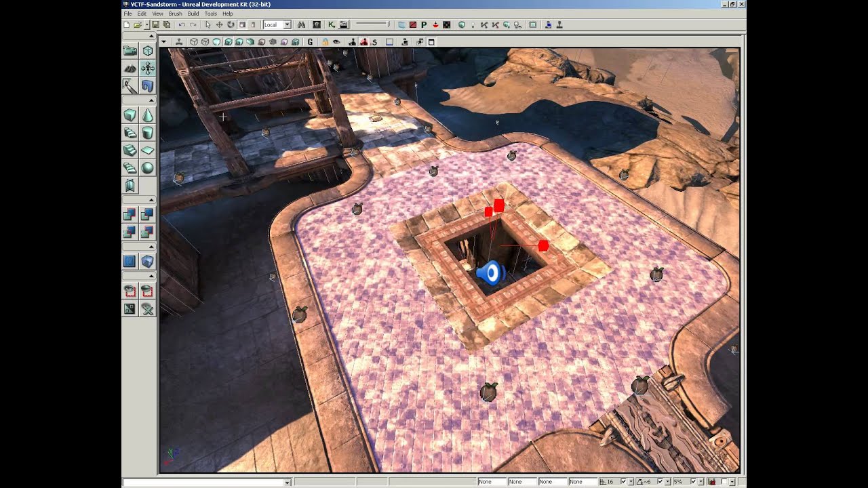
Task: Open rotation grid size dropdown
Action: point(669,482)
